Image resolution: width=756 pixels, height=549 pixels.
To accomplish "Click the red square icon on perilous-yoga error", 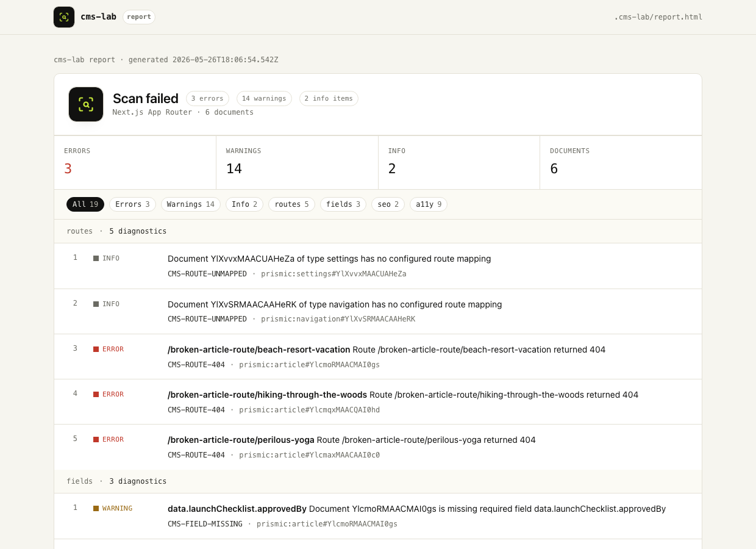I will pyautogui.click(x=96, y=439).
